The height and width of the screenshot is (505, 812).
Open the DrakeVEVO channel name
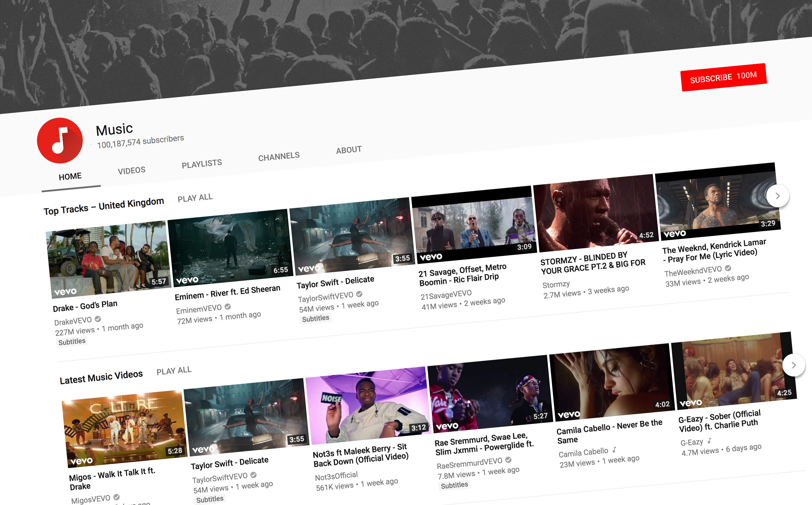coord(73,321)
